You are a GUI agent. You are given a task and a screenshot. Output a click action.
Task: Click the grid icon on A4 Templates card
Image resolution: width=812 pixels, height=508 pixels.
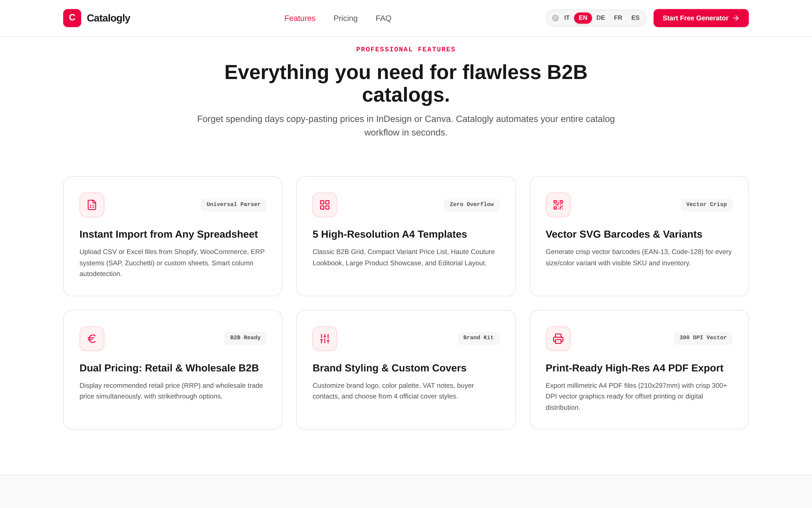[x=325, y=205]
